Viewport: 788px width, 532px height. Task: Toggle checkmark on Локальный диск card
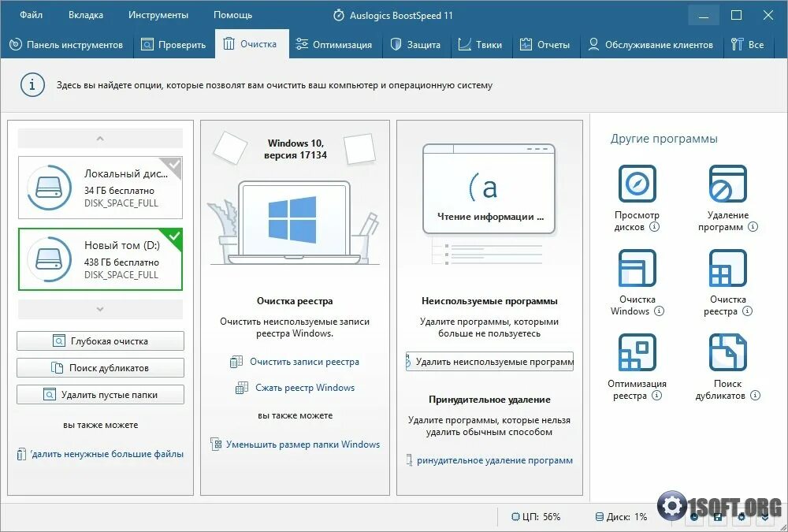coord(173,165)
